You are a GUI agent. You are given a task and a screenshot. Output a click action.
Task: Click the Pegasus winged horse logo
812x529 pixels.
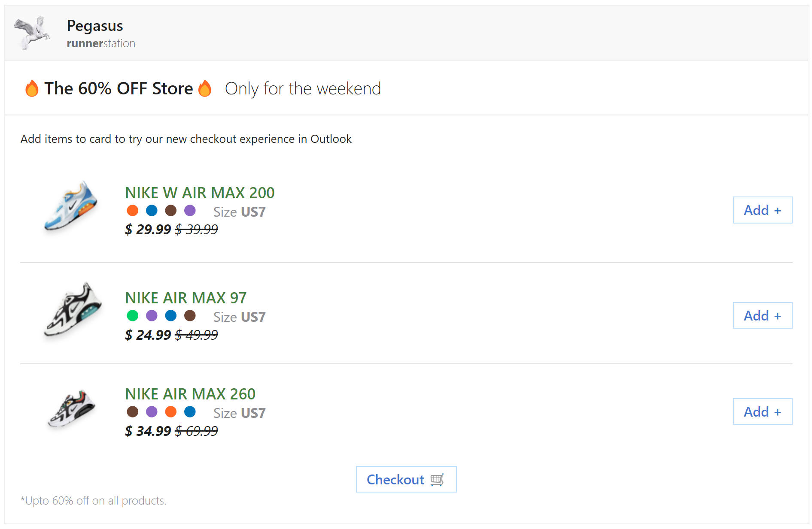click(x=32, y=33)
